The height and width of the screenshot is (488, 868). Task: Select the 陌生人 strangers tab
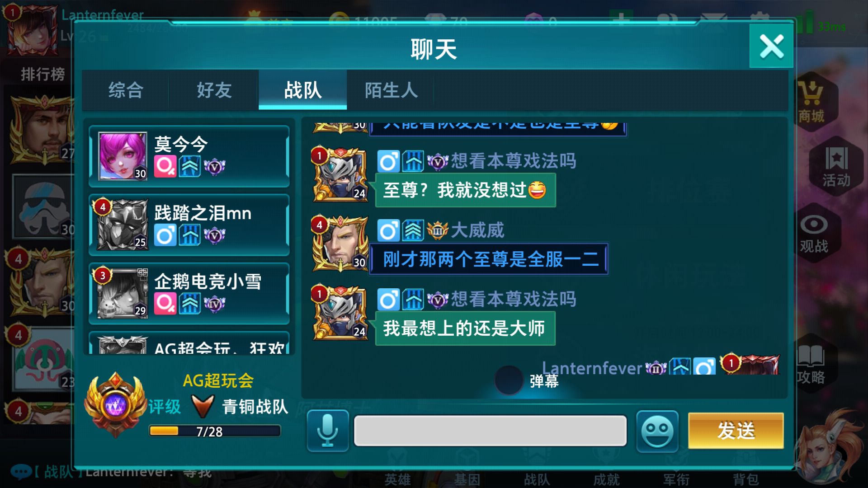[x=391, y=90]
